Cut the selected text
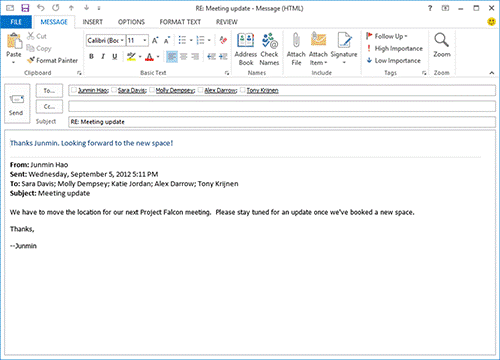 (37, 36)
